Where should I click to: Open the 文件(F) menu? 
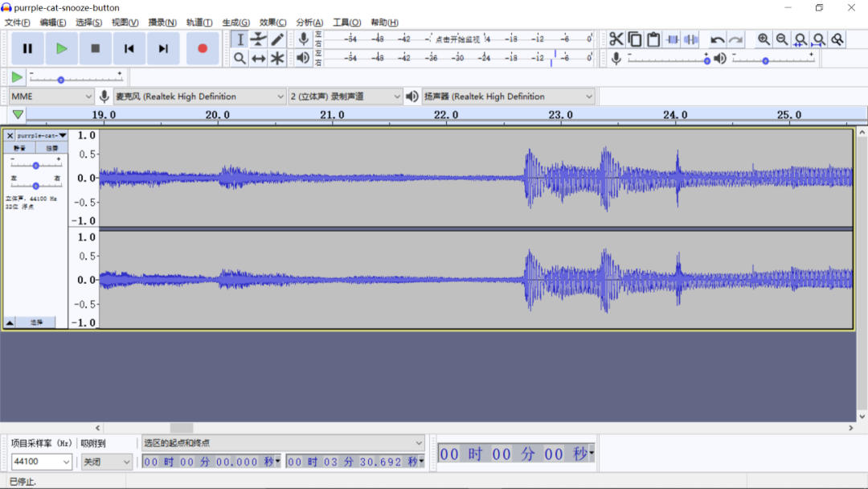coord(17,23)
